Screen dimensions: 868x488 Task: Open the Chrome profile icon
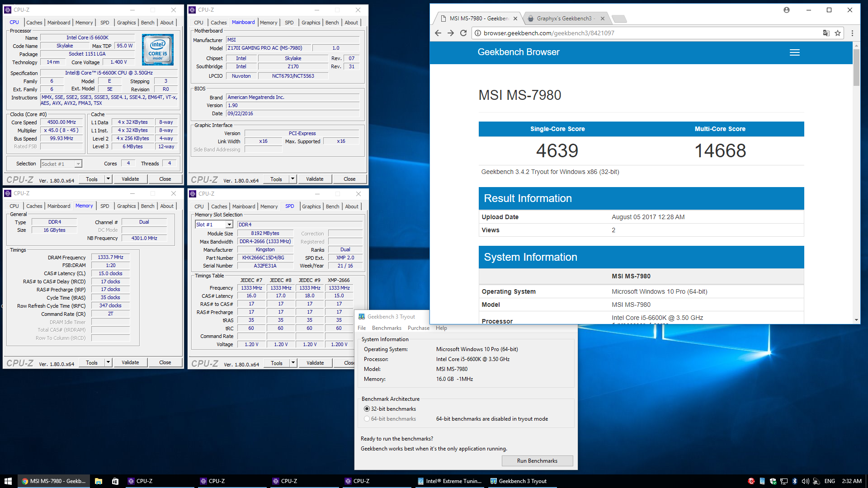[787, 10]
